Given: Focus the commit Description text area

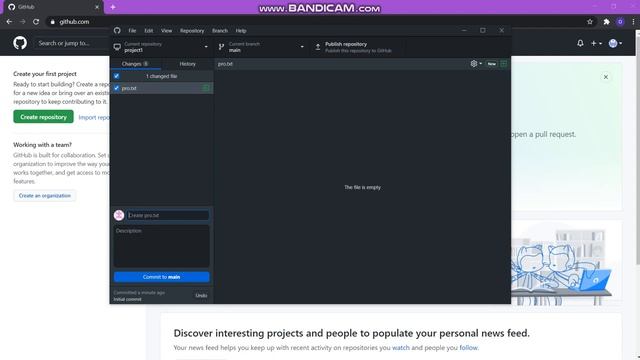Looking at the screenshot, I should [162, 246].
